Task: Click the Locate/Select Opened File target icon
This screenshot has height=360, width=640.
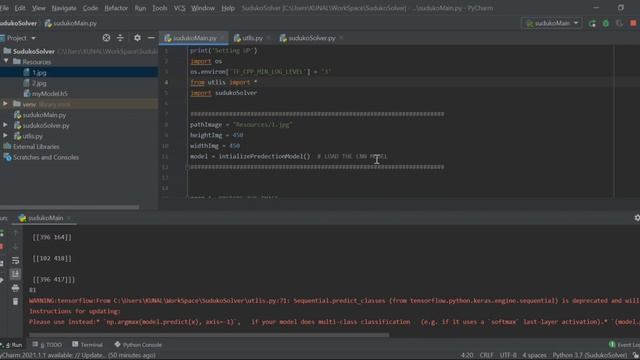Action: coord(106,38)
